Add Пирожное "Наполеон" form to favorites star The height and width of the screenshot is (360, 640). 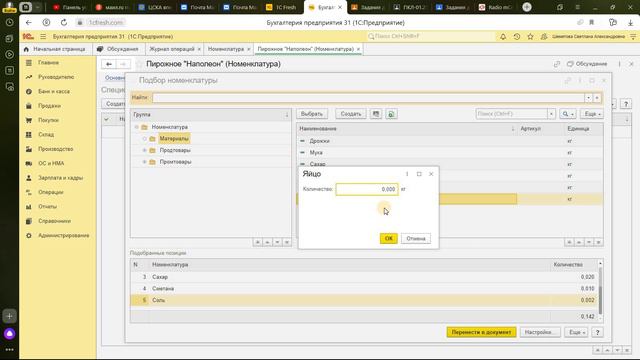(140, 64)
